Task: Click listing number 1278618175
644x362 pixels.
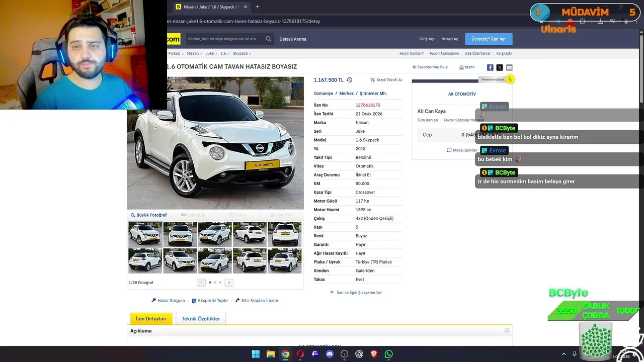Action: click(x=368, y=105)
